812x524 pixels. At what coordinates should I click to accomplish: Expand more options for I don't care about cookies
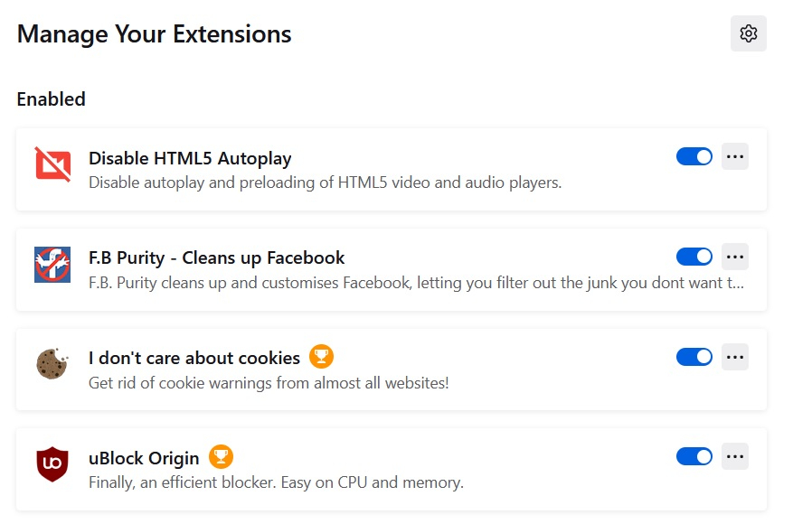tap(735, 357)
